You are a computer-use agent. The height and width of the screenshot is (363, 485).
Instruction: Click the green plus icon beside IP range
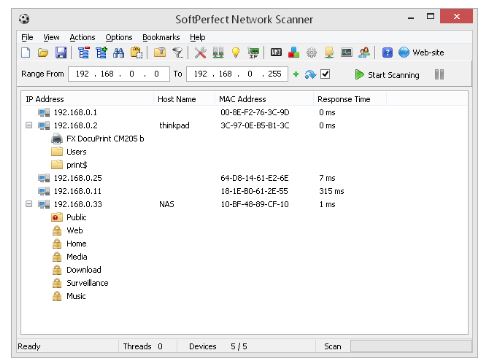(x=296, y=74)
